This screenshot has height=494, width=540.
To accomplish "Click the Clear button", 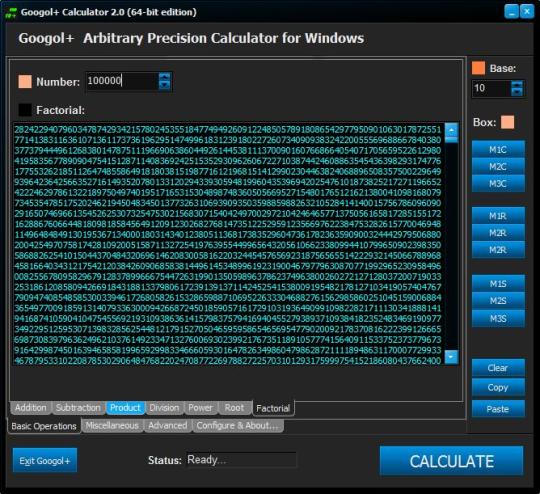I will 498,368.
